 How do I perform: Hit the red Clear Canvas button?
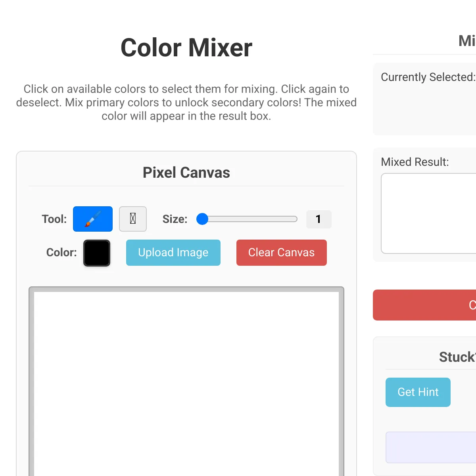tap(281, 253)
